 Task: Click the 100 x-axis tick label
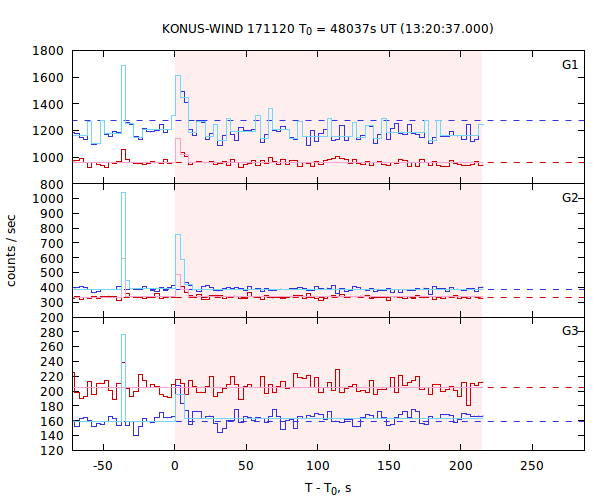318,466
